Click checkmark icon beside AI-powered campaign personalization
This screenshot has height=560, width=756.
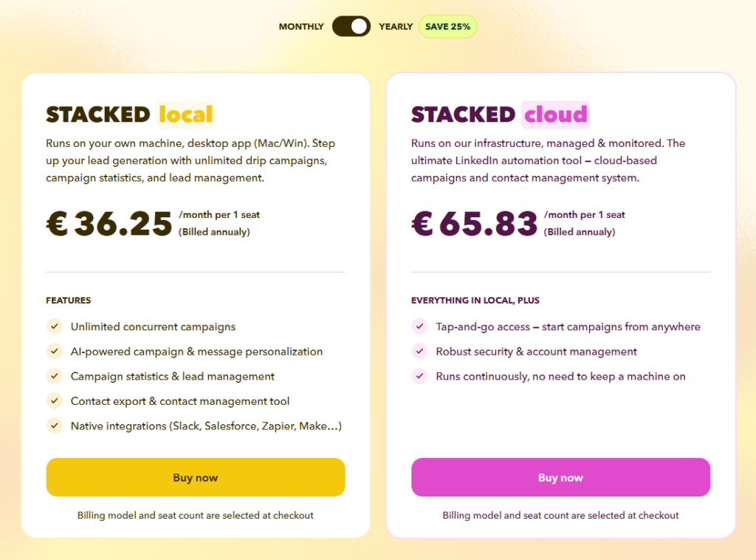pos(55,351)
